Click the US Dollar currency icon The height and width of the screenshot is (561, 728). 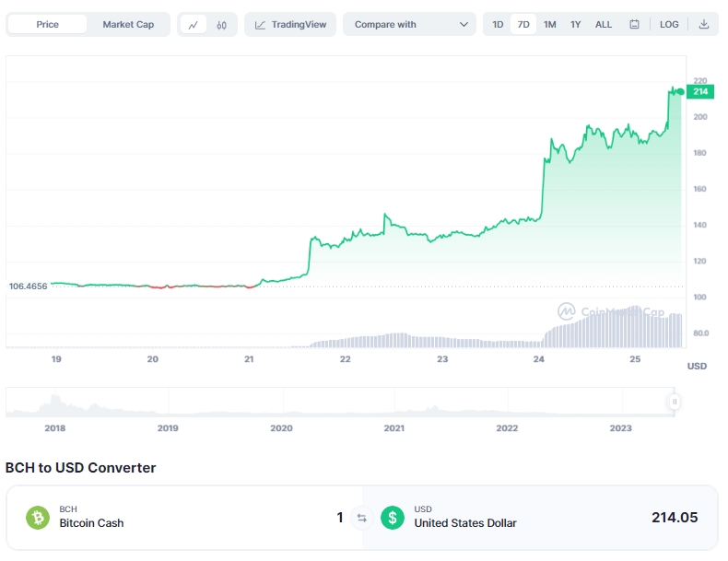pyautogui.click(x=393, y=518)
